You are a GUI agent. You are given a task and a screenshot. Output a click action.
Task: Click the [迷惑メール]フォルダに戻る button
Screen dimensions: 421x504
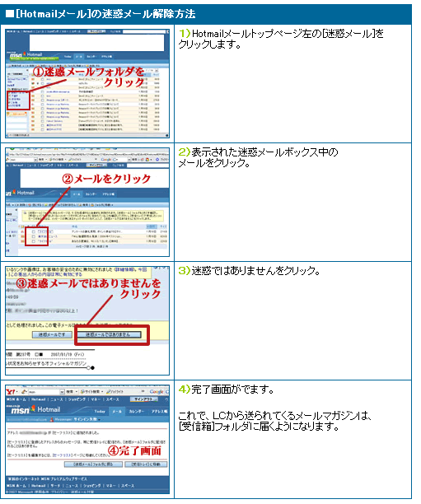(x=93, y=464)
